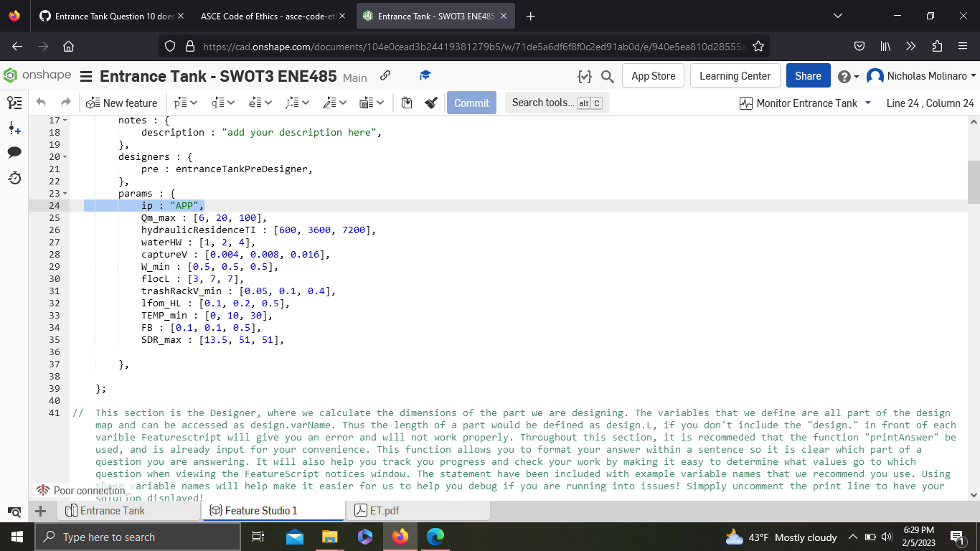
Task: Open search with the magnifier icon
Action: [606, 75]
